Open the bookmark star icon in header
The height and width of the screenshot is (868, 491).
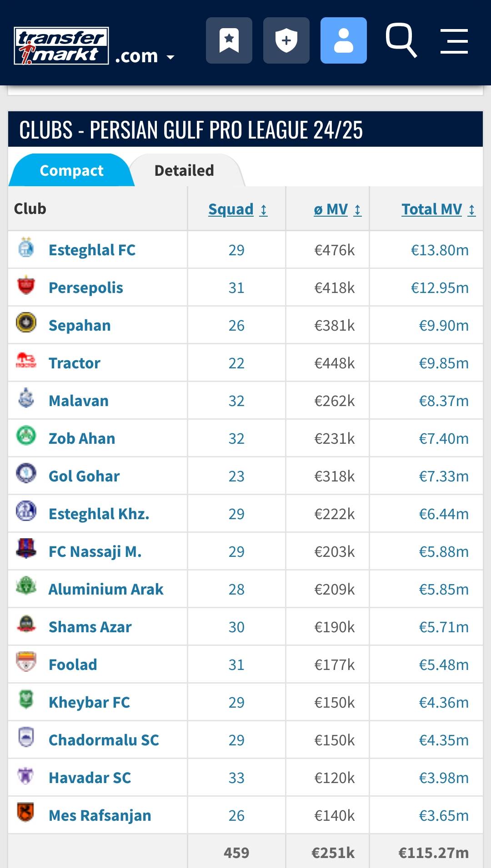pyautogui.click(x=229, y=40)
